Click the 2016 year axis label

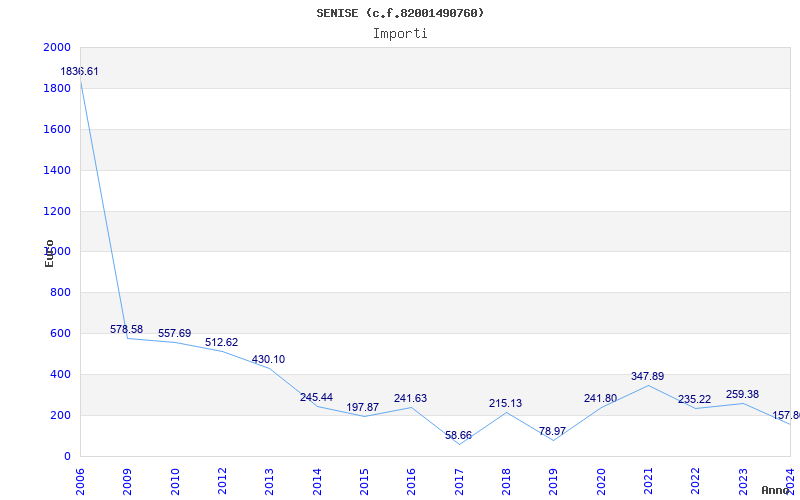coord(412,482)
